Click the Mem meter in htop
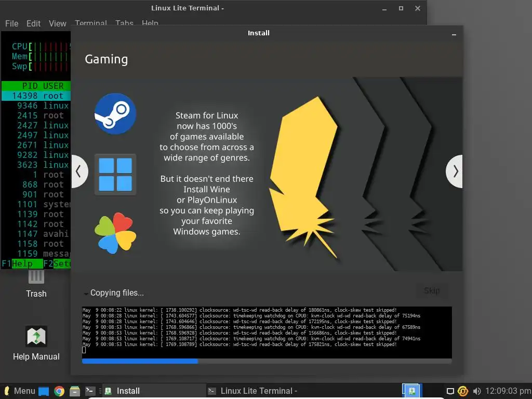This screenshot has width=532, height=399. [x=41, y=56]
